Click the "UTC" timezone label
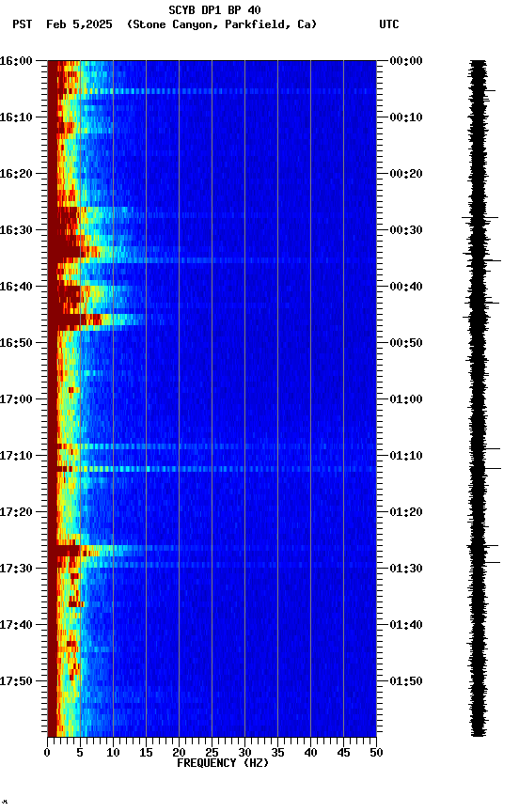519x812 pixels. point(389,24)
